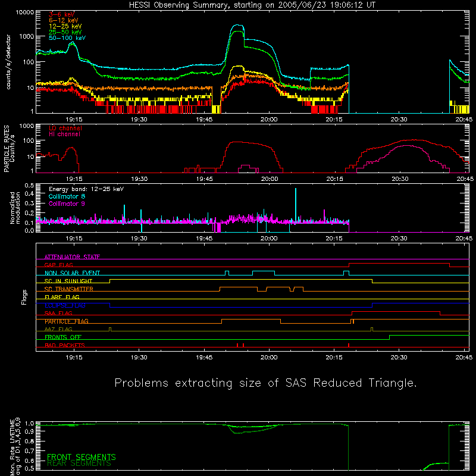Select the 25-50 keV legend label

pyautogui.click(x=65, y=32)
